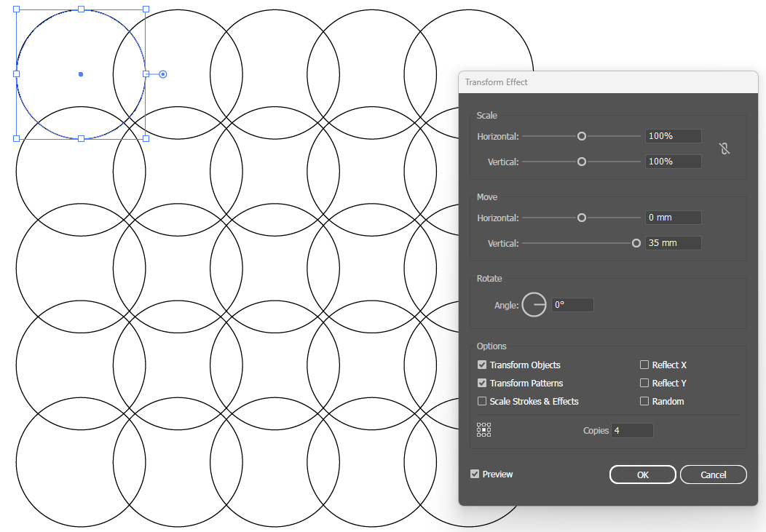Disable the Transform Objects option
Image resolution: width=766 pixels, height=532 pixels.
[x=482, y=365]
